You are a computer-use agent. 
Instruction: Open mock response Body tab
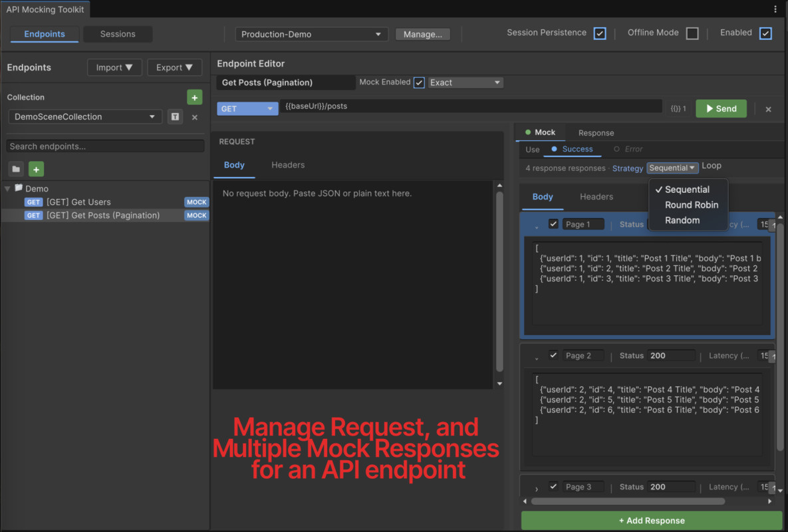coord(543,196)
